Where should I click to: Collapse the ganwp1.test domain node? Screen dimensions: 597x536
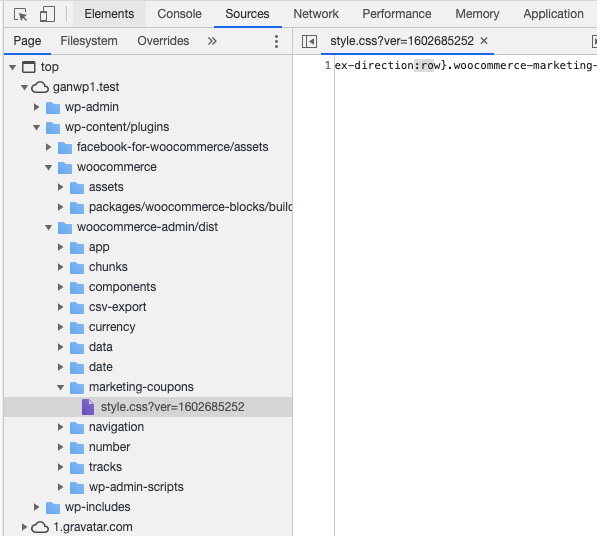[x=24, y=88]
